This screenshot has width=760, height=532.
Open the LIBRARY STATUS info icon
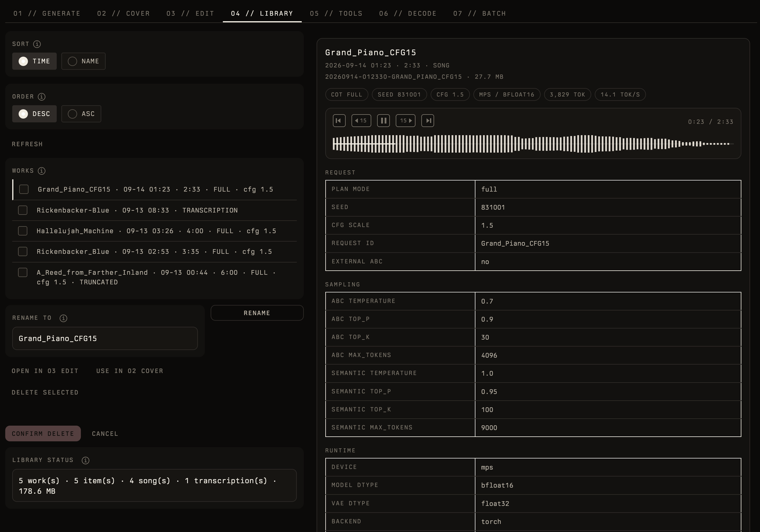tap(85, 460)
